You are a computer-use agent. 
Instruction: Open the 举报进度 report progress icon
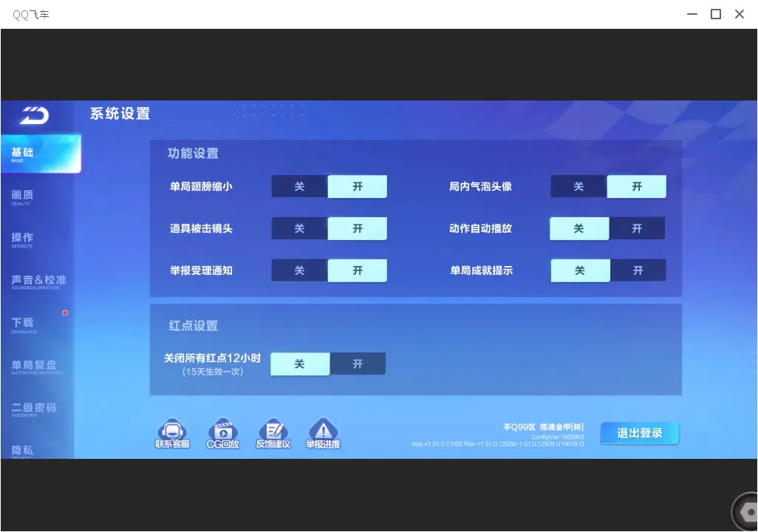tap(323, 433)
